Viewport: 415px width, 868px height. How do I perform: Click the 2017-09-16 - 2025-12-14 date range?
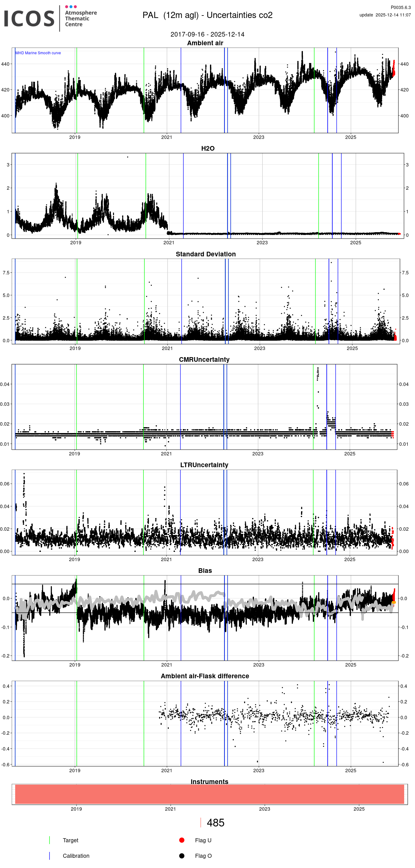pyautogui.click(x=207, y=34)
